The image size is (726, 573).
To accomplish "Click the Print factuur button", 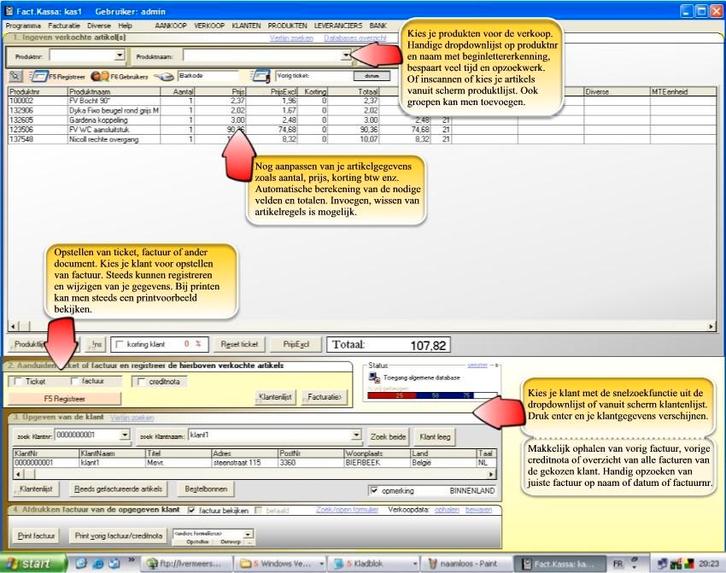I will [x=37, y=536].
